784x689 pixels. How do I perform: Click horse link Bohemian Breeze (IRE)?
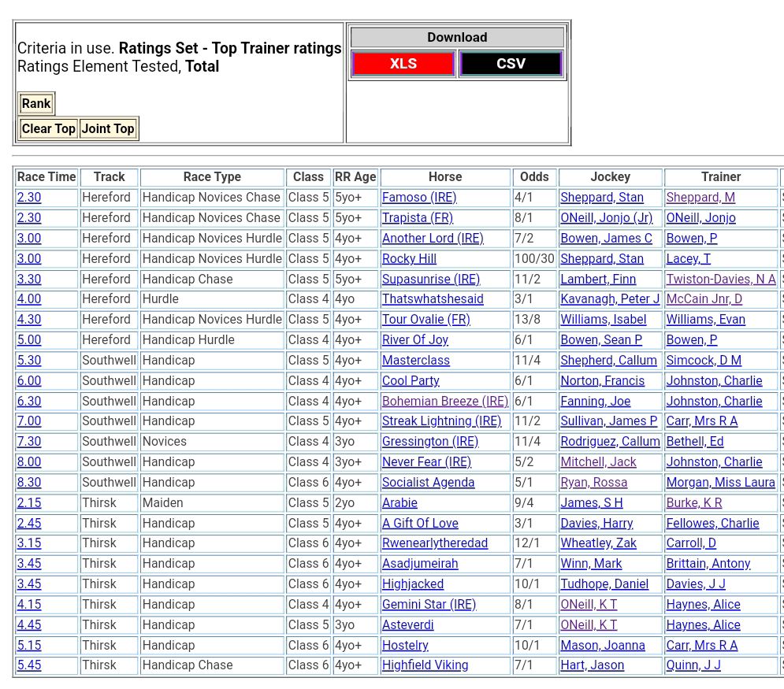click(x=445, y=402)
